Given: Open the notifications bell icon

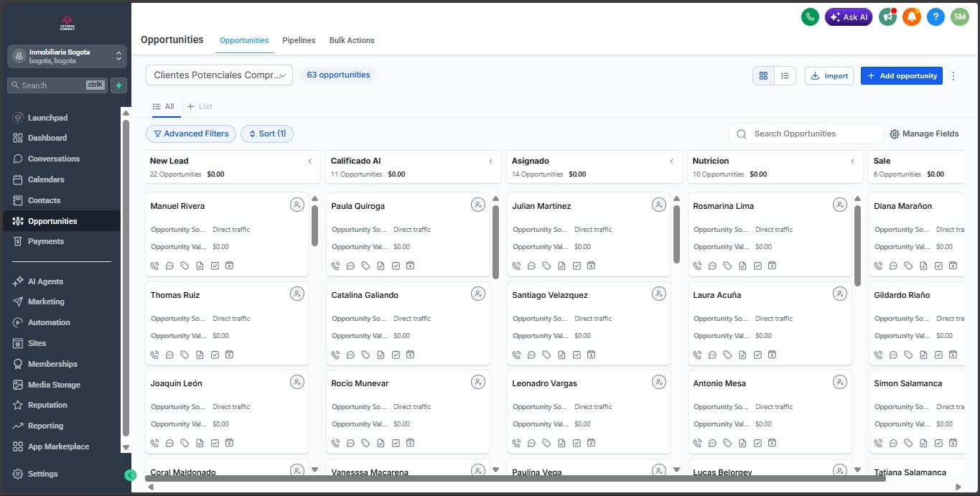Looking at the screenshot, I should (x=911, y=17).
